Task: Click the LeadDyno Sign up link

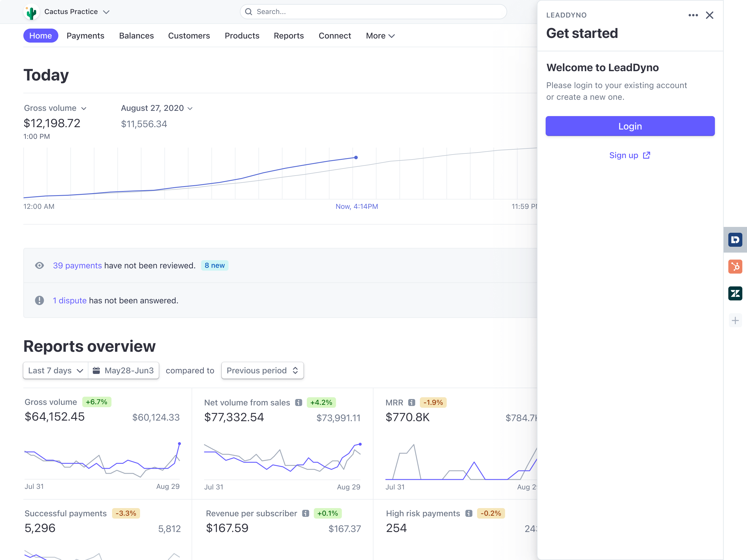Action: [630, 155]
